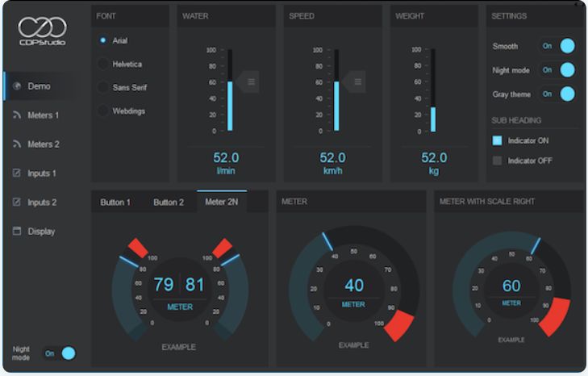Click the Display window icon in sidebar

[17, 232]
